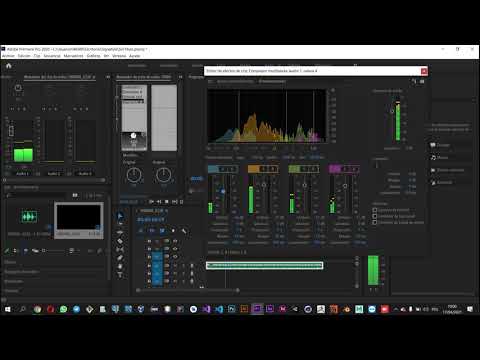Select the Type tool
480x360 pixels.
120,275
